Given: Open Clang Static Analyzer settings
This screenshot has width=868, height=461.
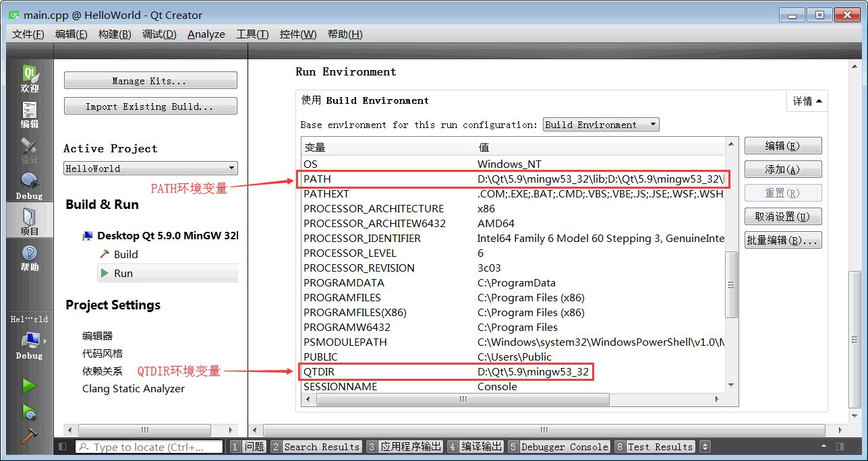Looking at the screenshot, I should 134,388.
